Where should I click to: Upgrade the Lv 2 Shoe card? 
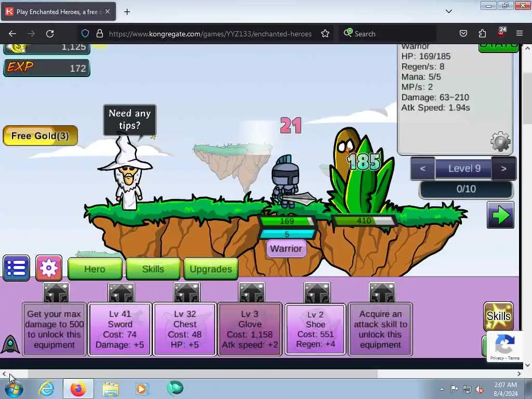[315, 329]
